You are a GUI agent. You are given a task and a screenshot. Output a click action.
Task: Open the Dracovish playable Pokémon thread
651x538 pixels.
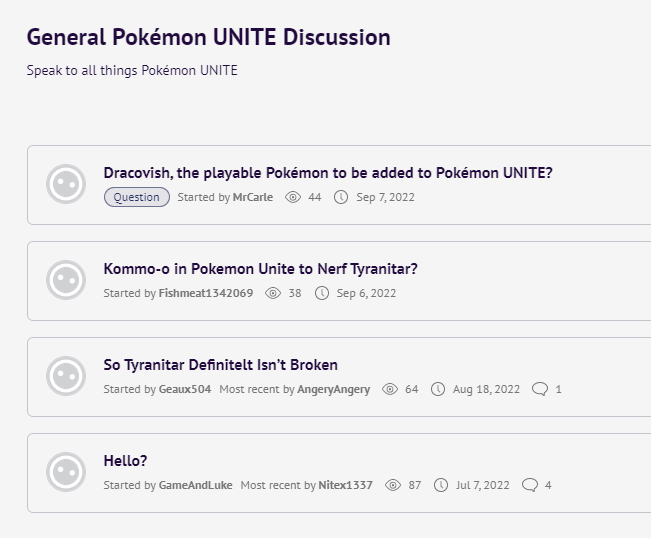point(328,173)
